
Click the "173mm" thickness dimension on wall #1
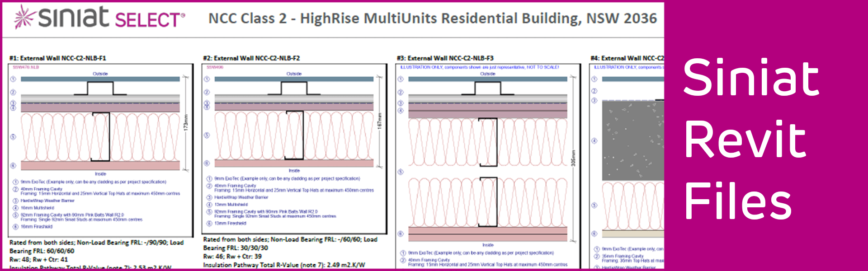(186, 122)
